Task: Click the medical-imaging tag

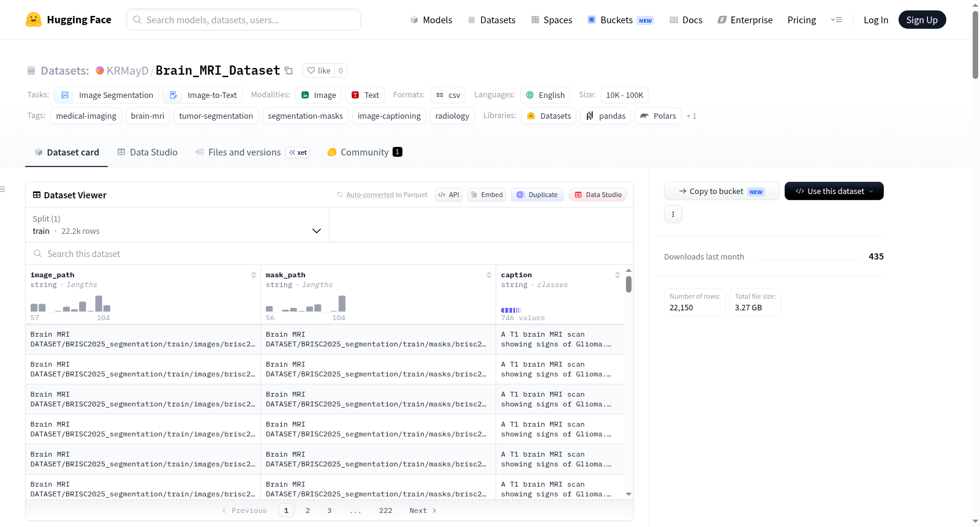Action: tap(86, 116)
